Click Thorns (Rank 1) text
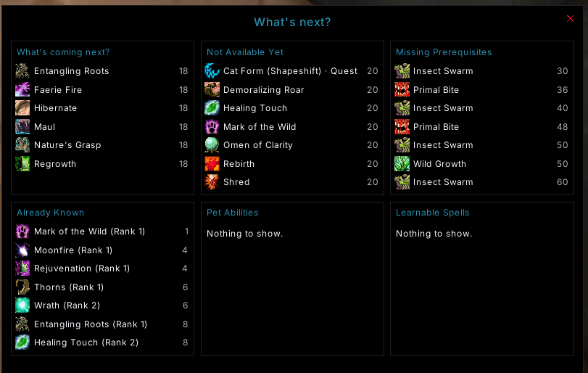The image size is (588, 373). (69, 287)
